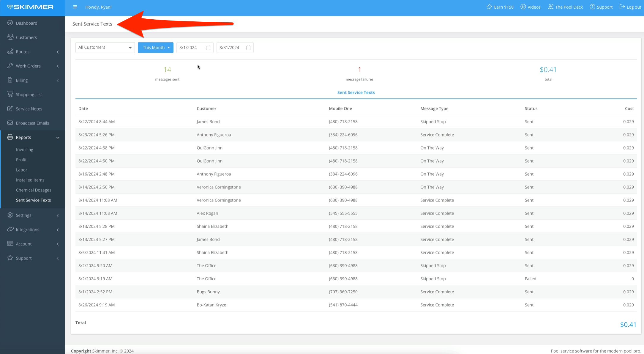This screenshot has height=354, width=644.
Task: Open the All Customers dropdown
Action: (x=105, y=47)
